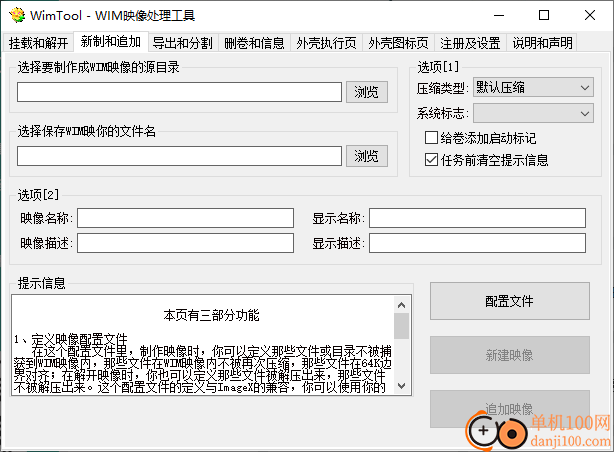Browse for the WIM source directory
Screen dimensions: 614x452
pos(367,92)
